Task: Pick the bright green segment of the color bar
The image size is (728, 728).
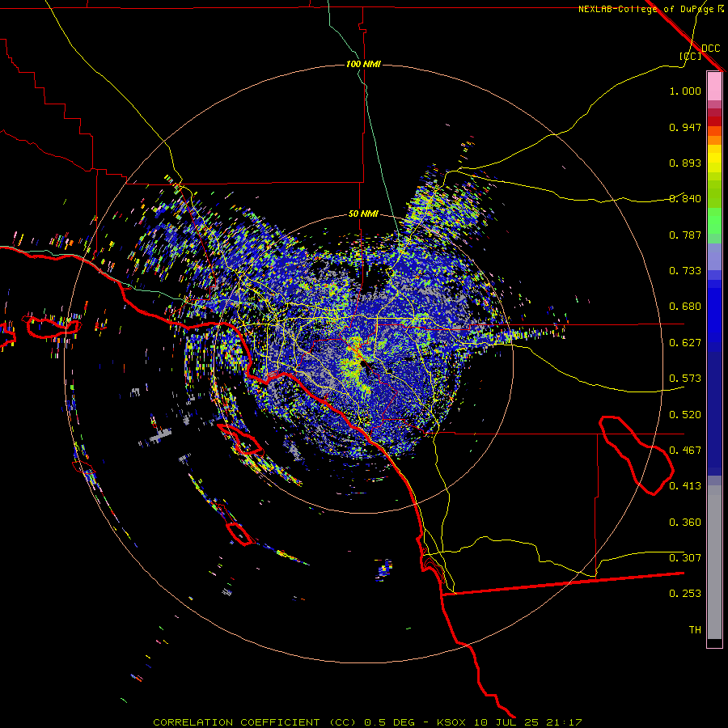Action: tap(714, 221)
